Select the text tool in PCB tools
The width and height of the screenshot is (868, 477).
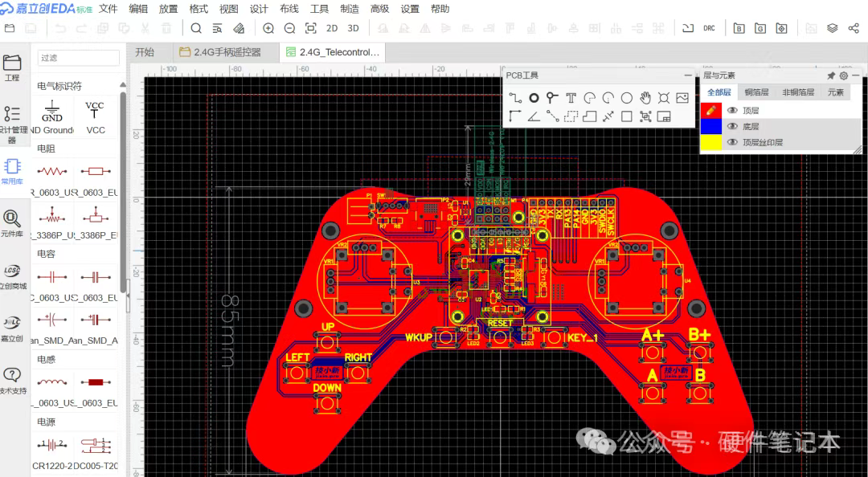571,98
